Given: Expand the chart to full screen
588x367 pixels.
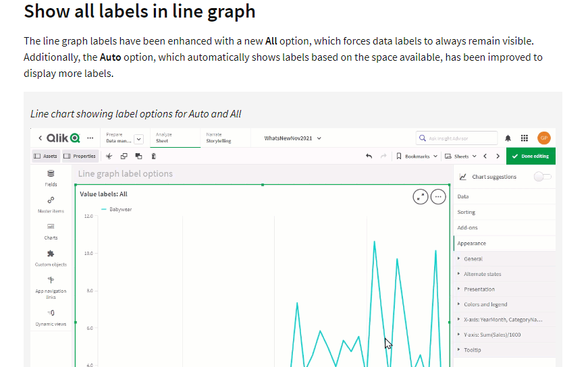Looking at the screenshot, I should [x=421, y=197].
